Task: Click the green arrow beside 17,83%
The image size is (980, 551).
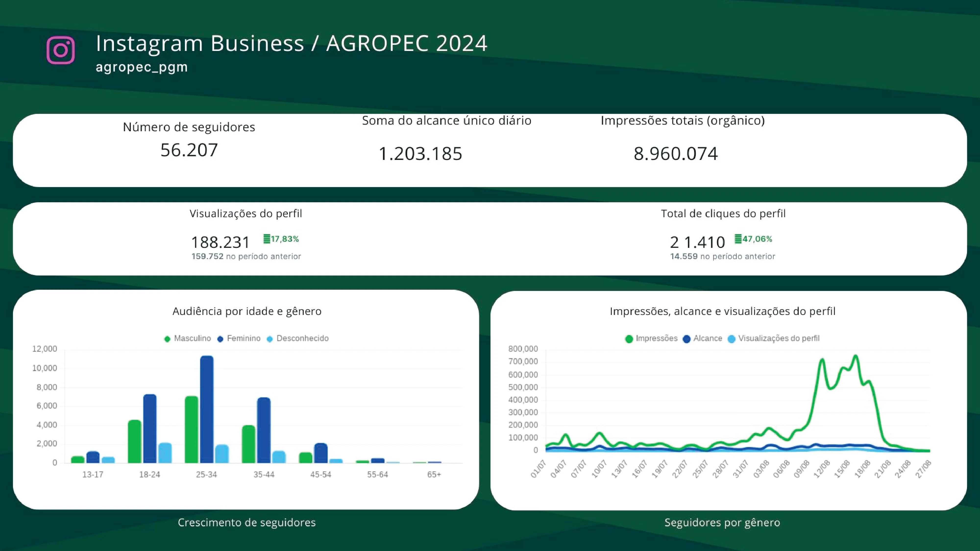Action: [x=267, y=239]
